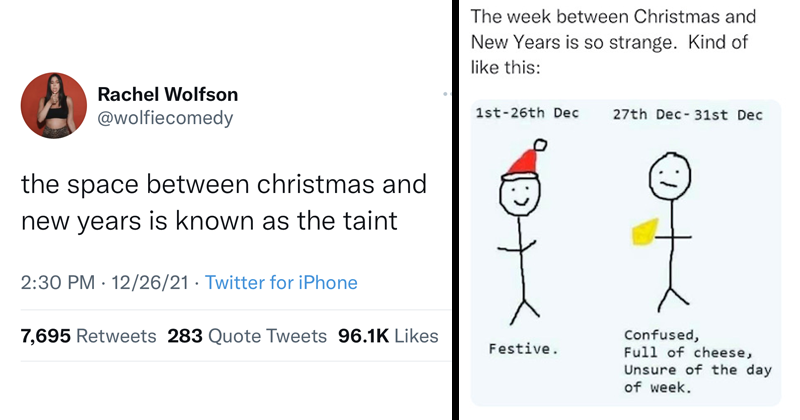Click the "27th Dec-31st Dec" label
The image size is (800, 420).
[687, 115]
